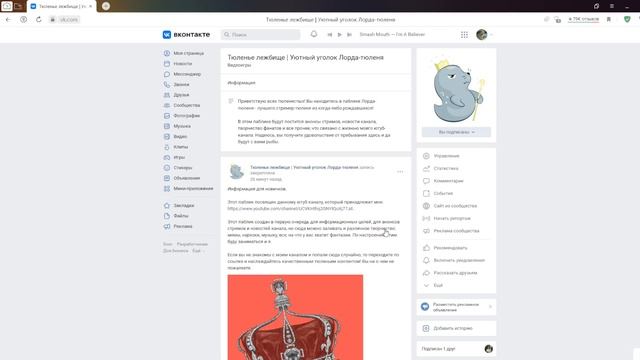Open a new browser tab with plus button

click(106, 6)
